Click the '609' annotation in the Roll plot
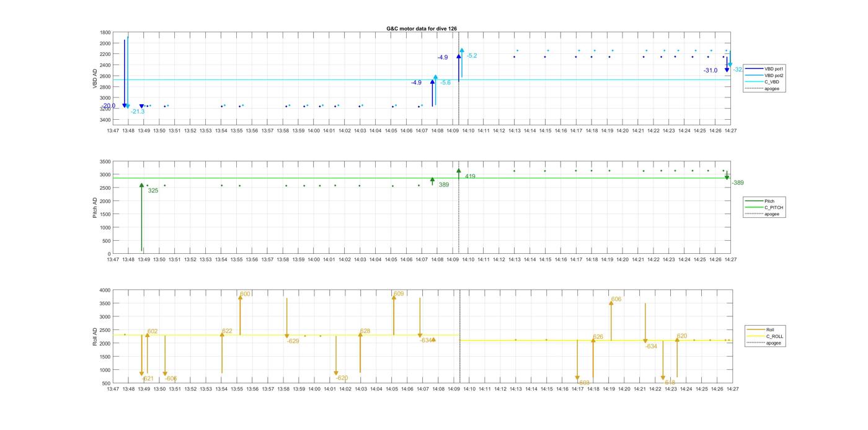Screen dimensions: 868x430 pyautogui.click(x=399, y=293)
